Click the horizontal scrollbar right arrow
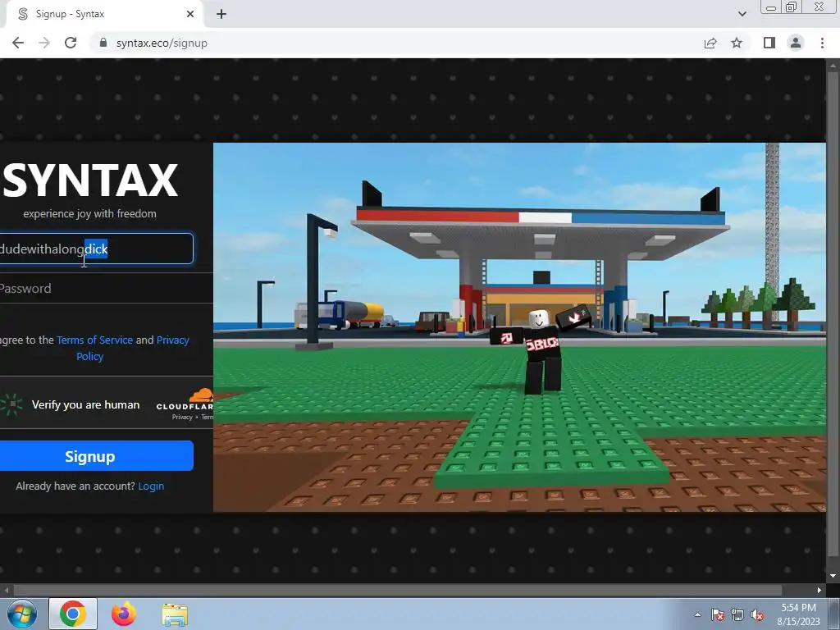 [x=819, y=590]
